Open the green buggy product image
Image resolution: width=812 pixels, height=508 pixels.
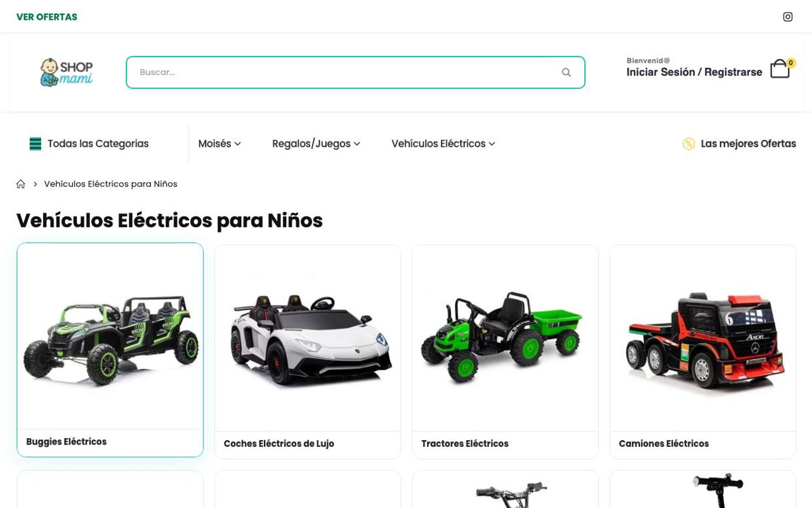point(110,337)
